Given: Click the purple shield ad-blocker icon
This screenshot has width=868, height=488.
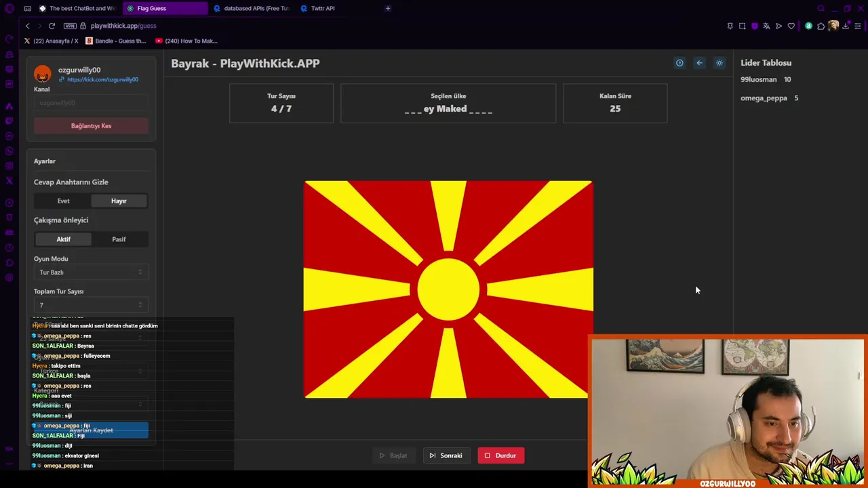Looking at the screenshot, I should pyautogui.click(x=754, y=26).
